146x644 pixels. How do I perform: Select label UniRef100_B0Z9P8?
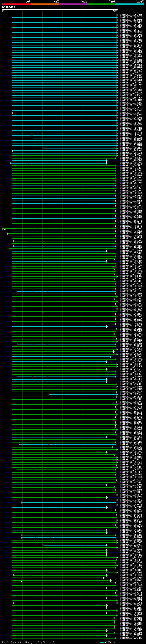coord(131,165)
